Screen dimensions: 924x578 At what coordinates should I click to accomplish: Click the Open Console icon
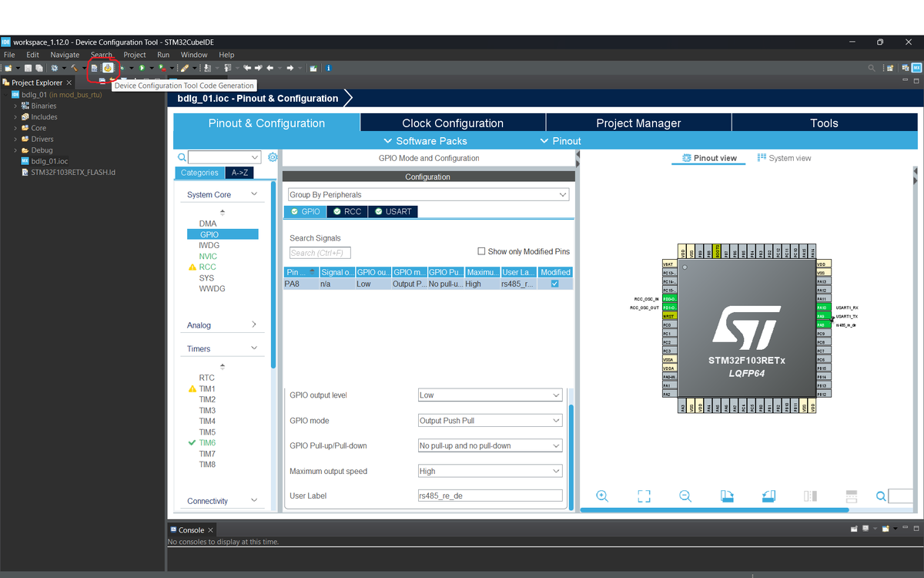pyautogui.click(x=885, y=529)
